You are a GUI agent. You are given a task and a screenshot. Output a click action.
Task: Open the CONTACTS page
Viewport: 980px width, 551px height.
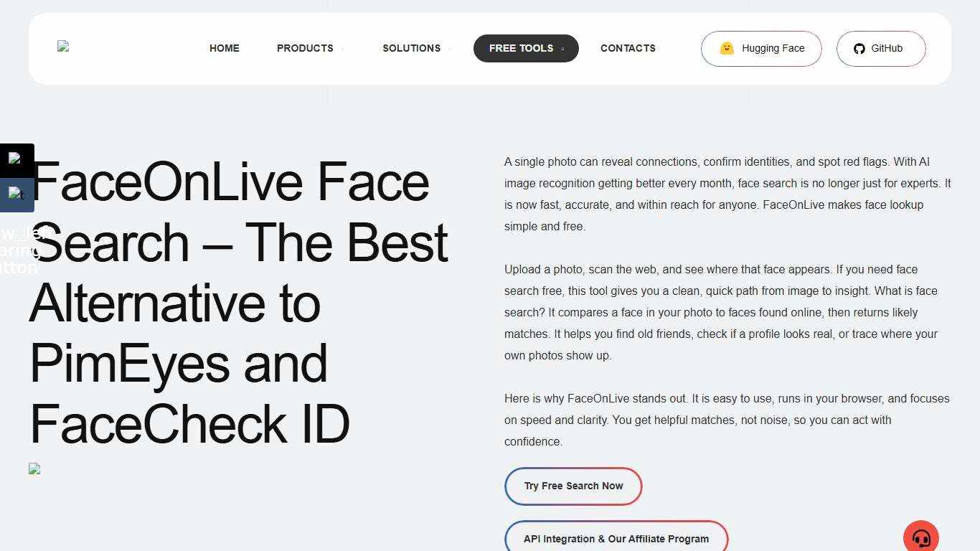click(628, 48)
